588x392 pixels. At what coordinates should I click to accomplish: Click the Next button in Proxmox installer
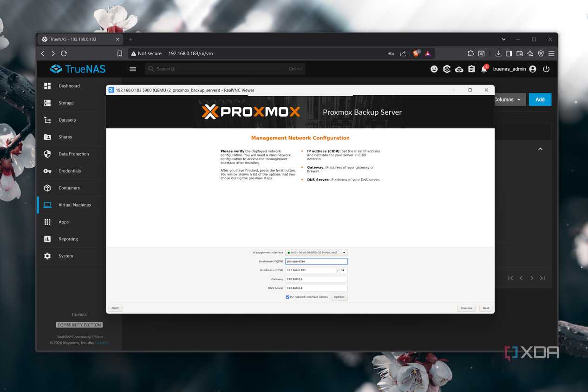(x=486, y=308)
